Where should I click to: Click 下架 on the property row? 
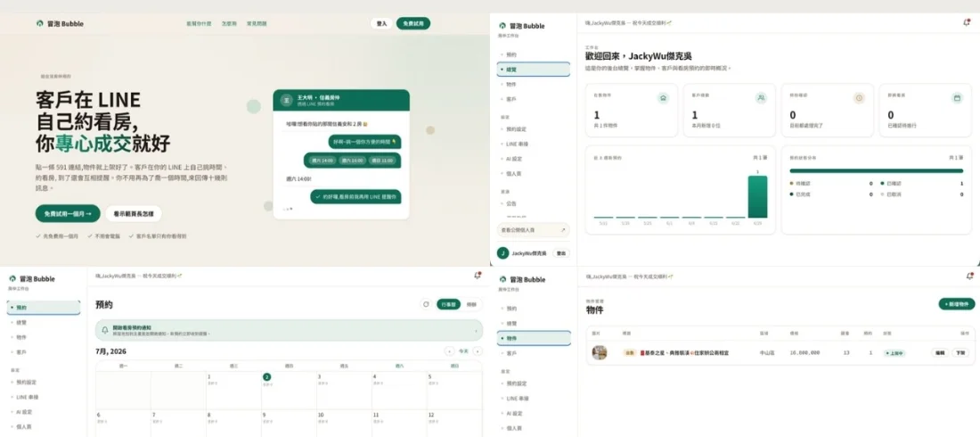(960, 352)
